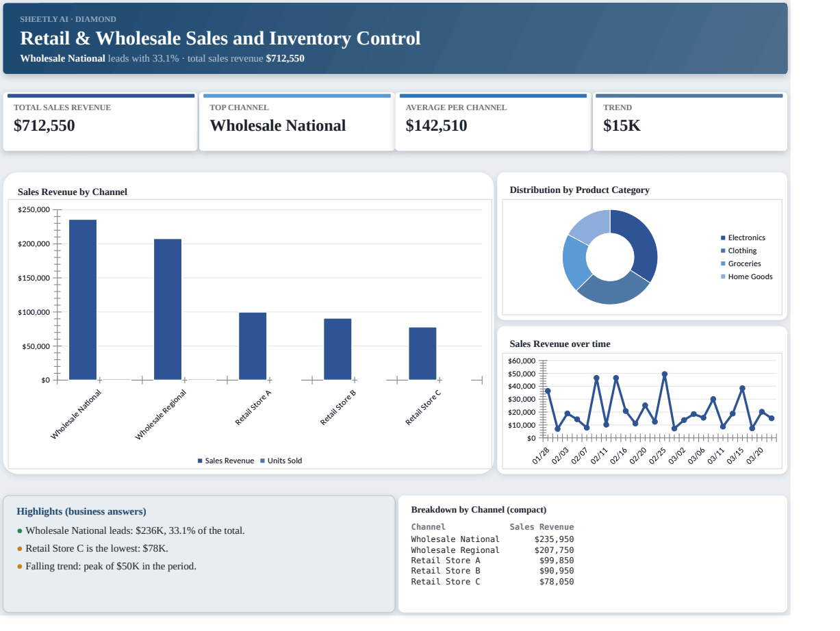Select the Wholesale Regional bar
The image size is (840, 631).
[168, 309]
